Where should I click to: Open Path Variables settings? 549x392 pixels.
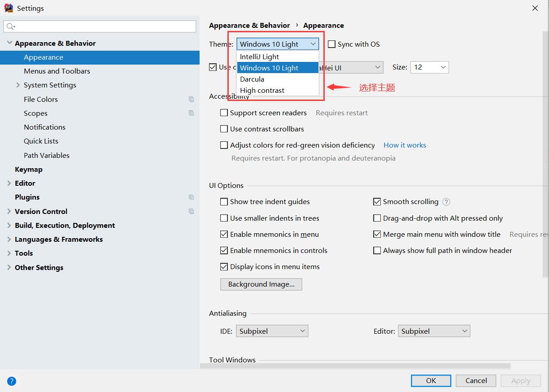pyautogui.click(x=47, y=155)
